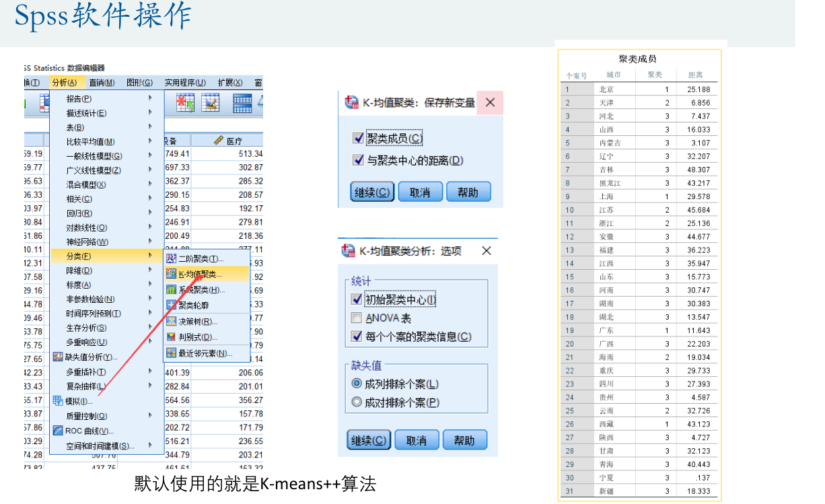The height and width of the screenshot is (504, 825).
Task: Uncheck the 初始聚类中心 checkbox
Action: 357,299
